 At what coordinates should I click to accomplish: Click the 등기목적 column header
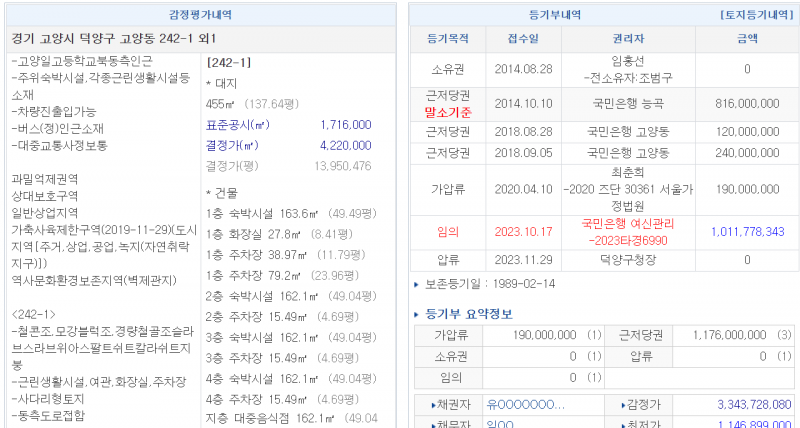point(447,40)
